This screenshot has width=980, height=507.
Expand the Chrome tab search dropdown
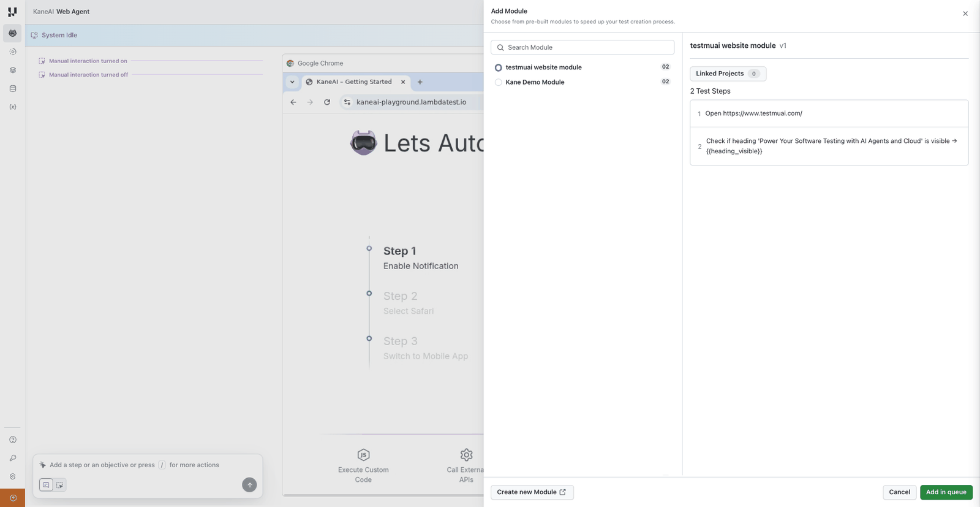click(292, 82)
